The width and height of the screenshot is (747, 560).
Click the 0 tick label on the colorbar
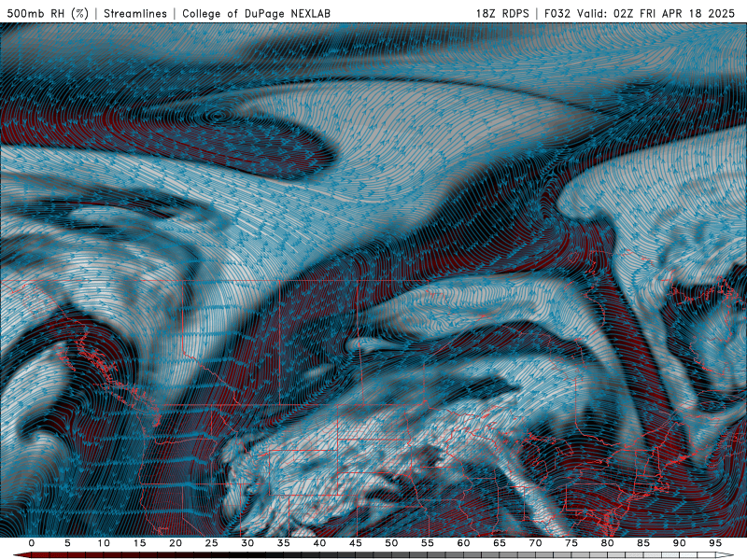32,543
